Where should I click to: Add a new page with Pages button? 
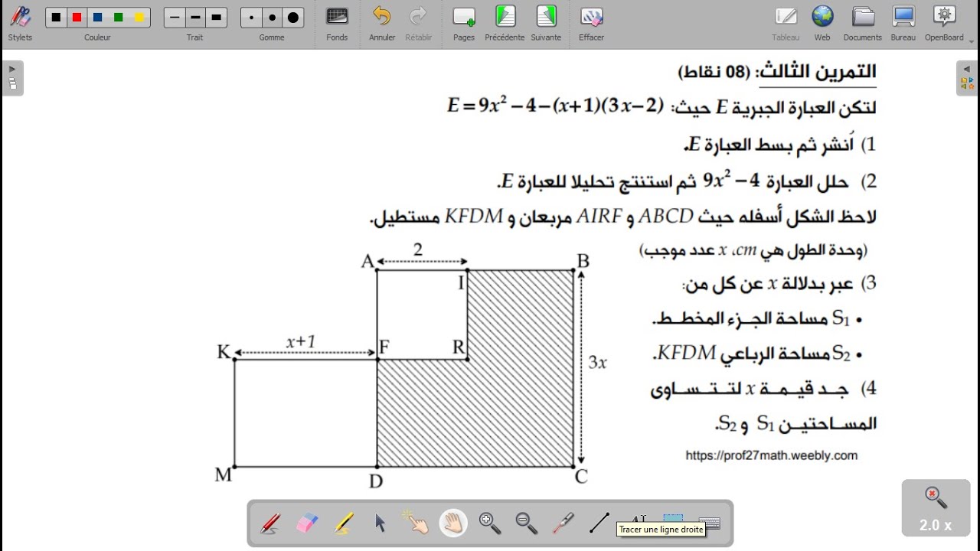[x=464, y=23]
